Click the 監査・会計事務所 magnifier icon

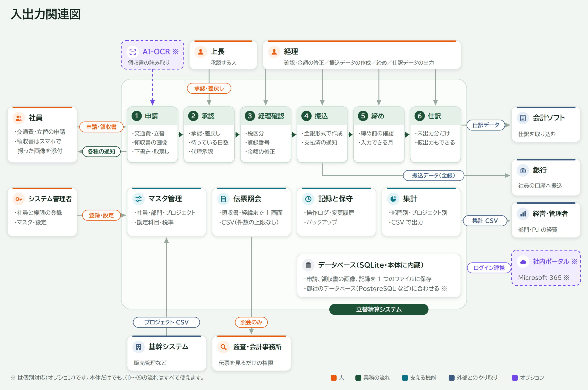click(x=223, y=347)
